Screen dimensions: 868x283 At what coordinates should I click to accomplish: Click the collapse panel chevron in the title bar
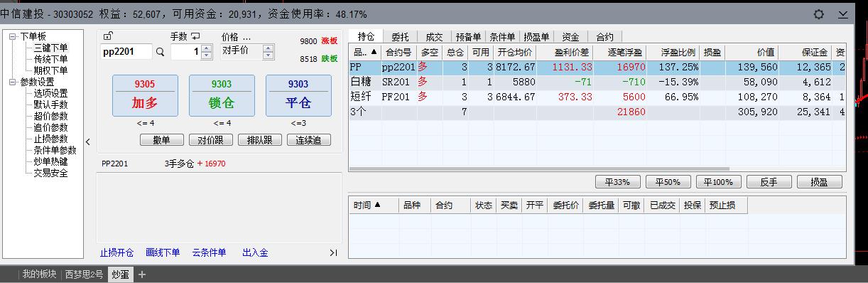[x=843, y=14]
